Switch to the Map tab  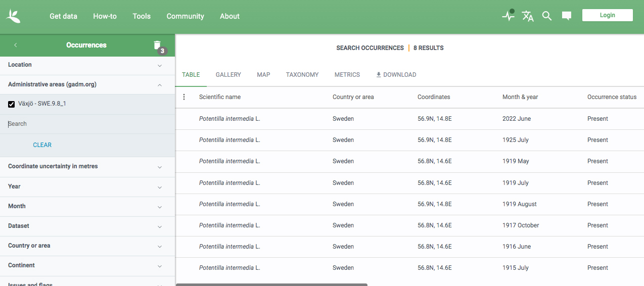click(263, 75)
